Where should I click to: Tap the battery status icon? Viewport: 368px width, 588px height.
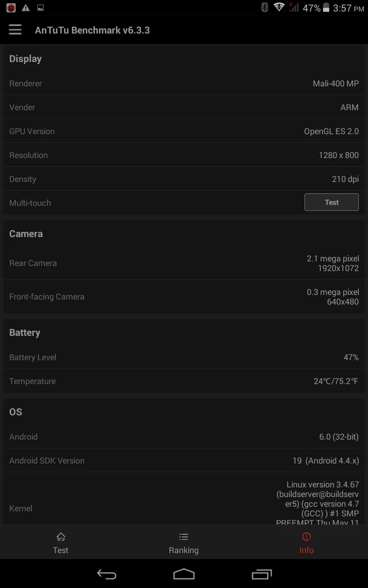point(326,8)
